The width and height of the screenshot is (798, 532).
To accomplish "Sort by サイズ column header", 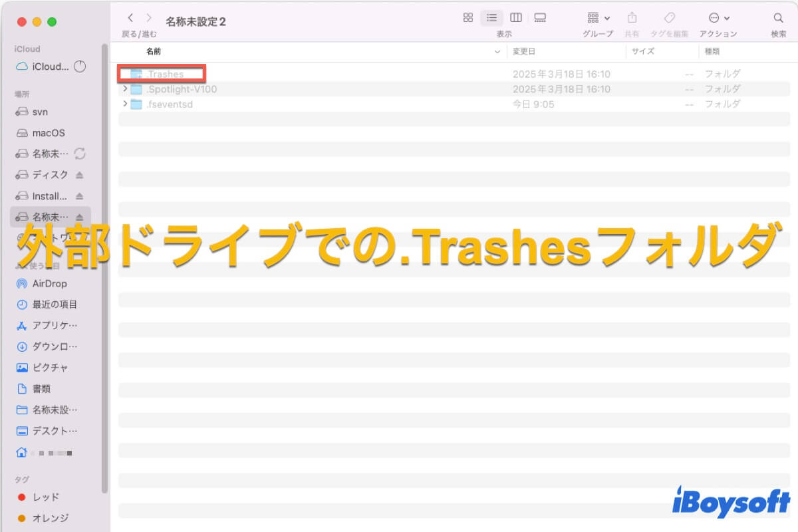I will (643, 51).
